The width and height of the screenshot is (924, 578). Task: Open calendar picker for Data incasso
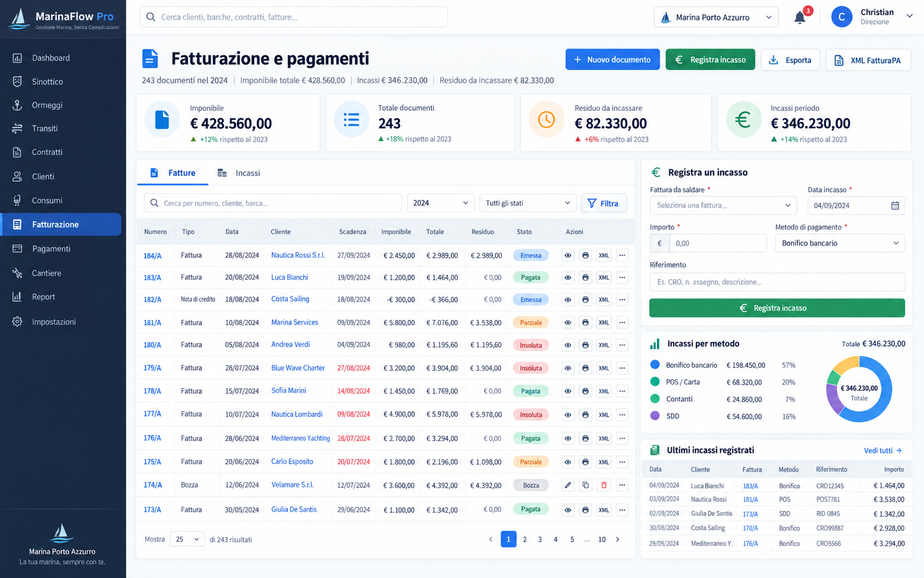click(x=895, y=206)
